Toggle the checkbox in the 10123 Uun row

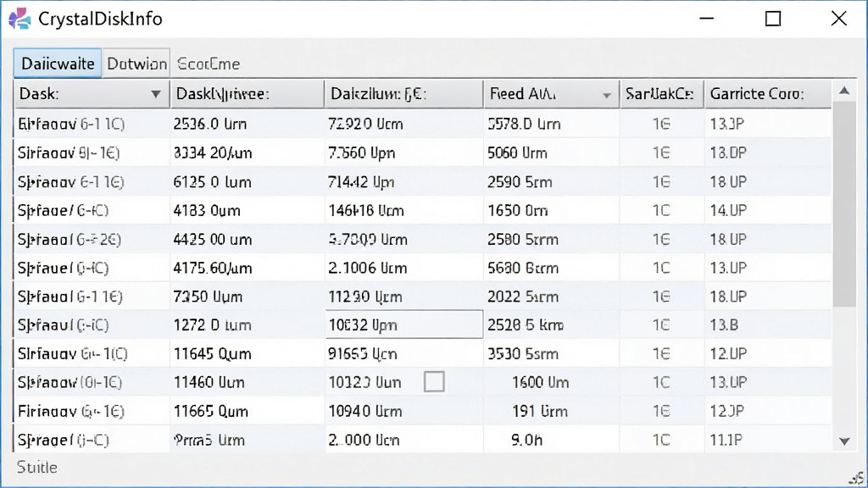[434, 382]
